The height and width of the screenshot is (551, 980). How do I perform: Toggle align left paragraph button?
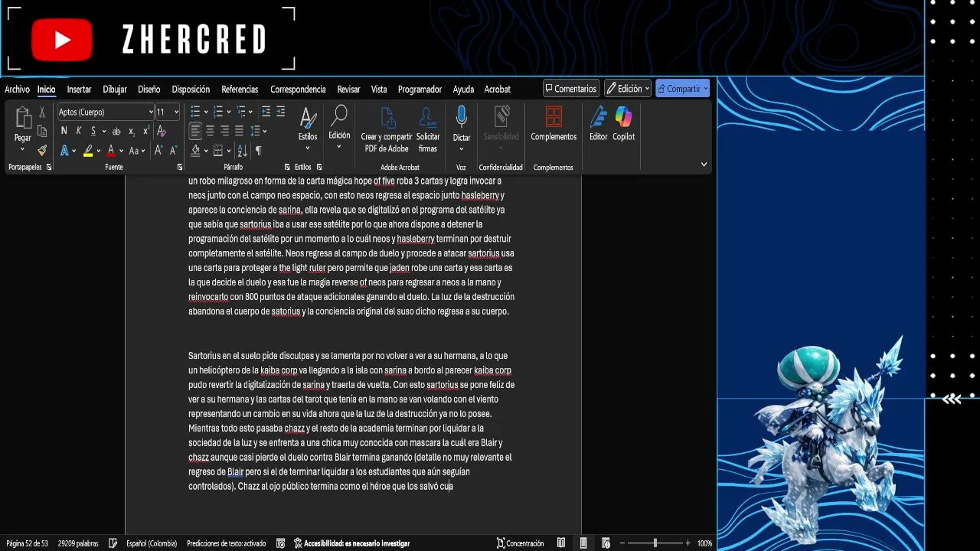click(x=195, y=131)
